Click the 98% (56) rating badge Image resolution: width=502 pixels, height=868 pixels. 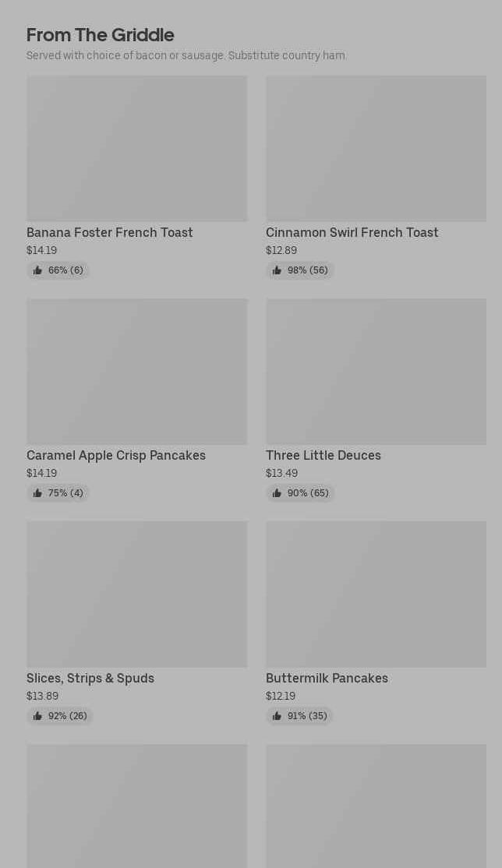(x=300, y=270)
